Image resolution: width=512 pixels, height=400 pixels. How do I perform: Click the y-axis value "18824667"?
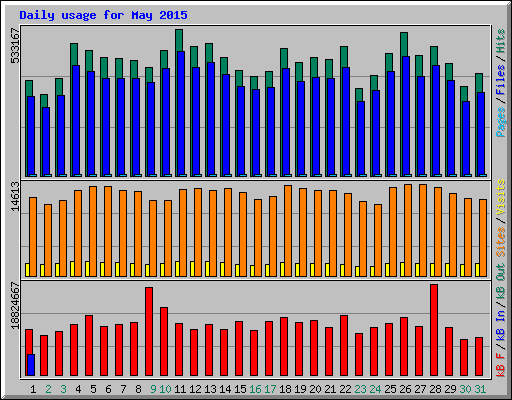(15, 306)
